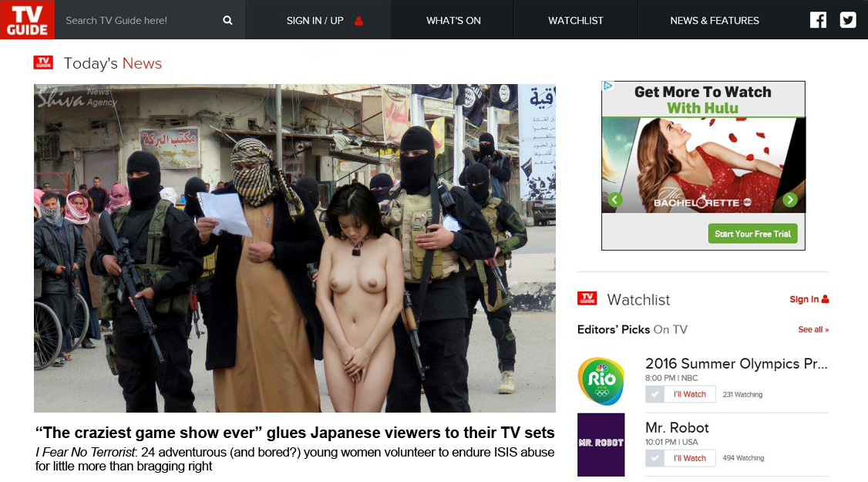
Task: Focus the Search TV Guide here input field
Action: pyautogui.click(x=139, y=21)
